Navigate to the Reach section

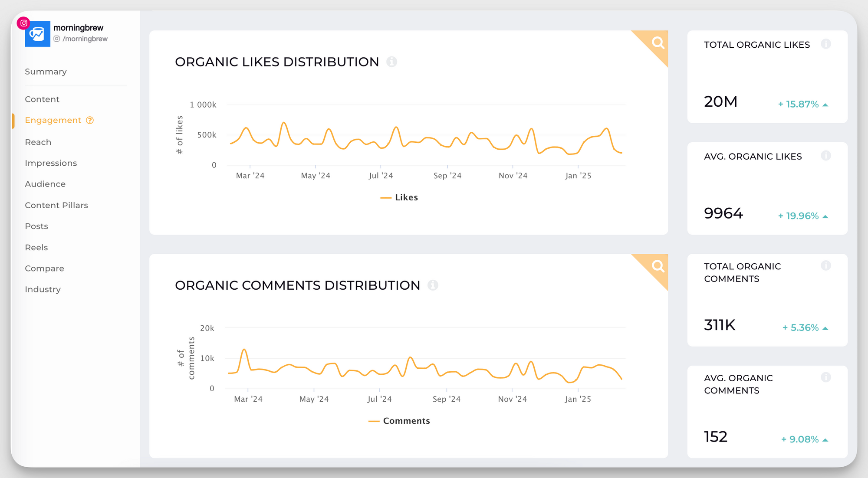coord(38,141)
